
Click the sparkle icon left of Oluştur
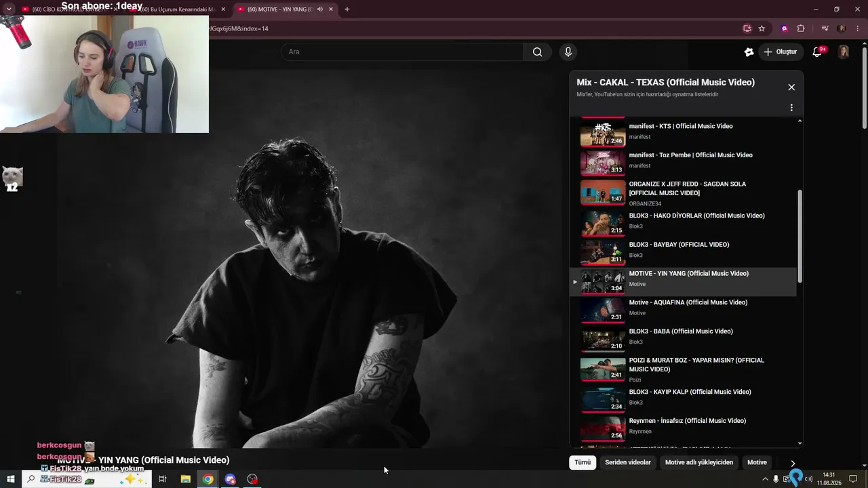click(749, 52)
